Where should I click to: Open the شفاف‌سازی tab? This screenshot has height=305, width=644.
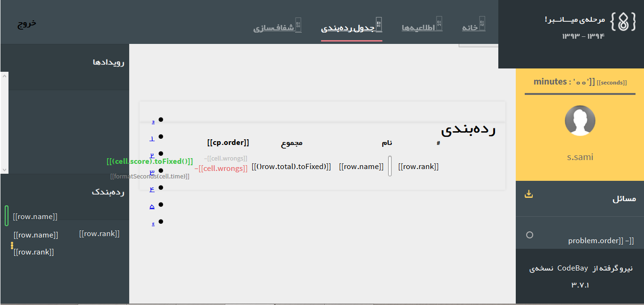coord(273,28)
